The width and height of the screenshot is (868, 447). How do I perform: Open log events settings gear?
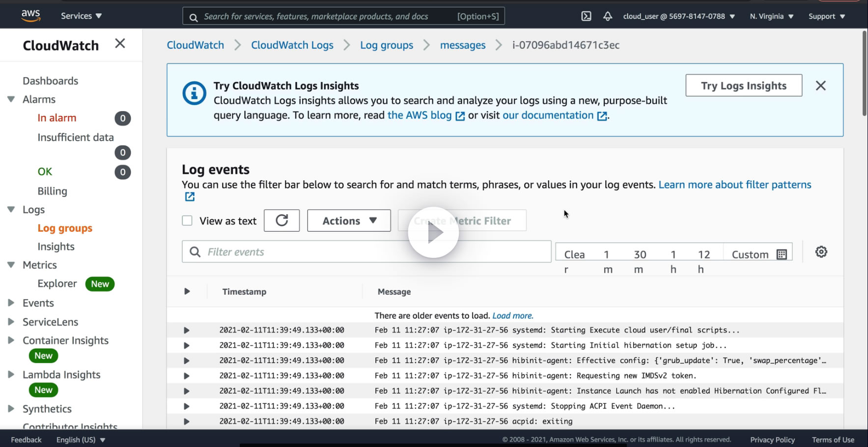click(821, 252)
